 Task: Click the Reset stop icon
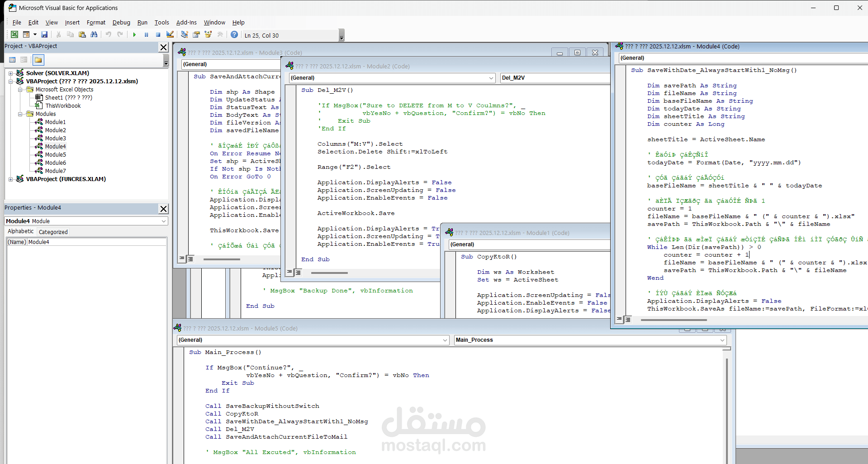coord(158,34)
